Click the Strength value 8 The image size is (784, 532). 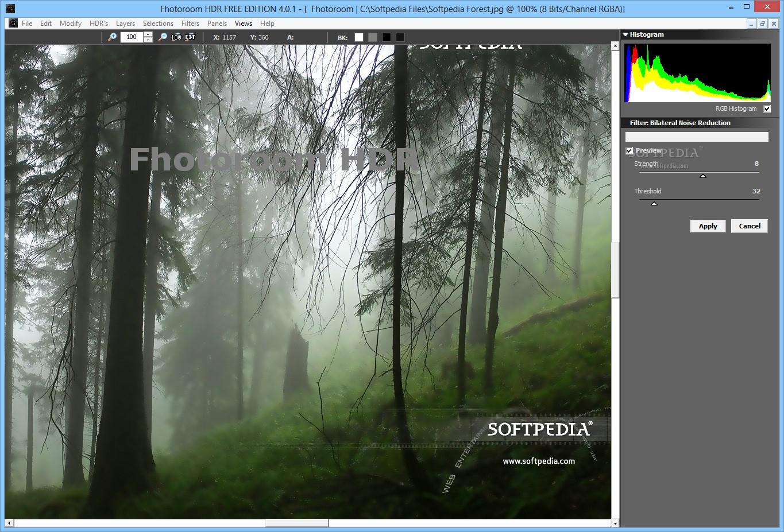pos(756,164)
